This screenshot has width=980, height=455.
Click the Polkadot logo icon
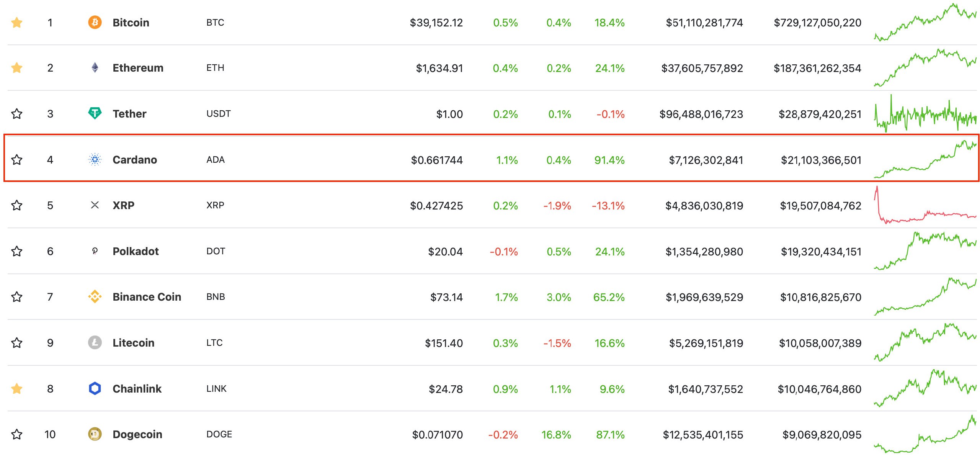(x=95, y=251)
